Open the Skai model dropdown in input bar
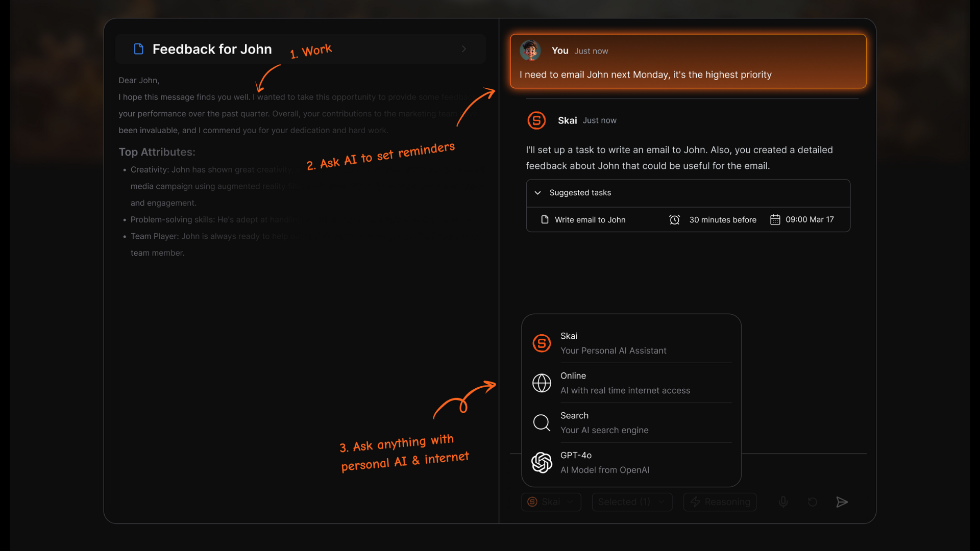The height and width of the screenshot is (551, 980). 551,502
